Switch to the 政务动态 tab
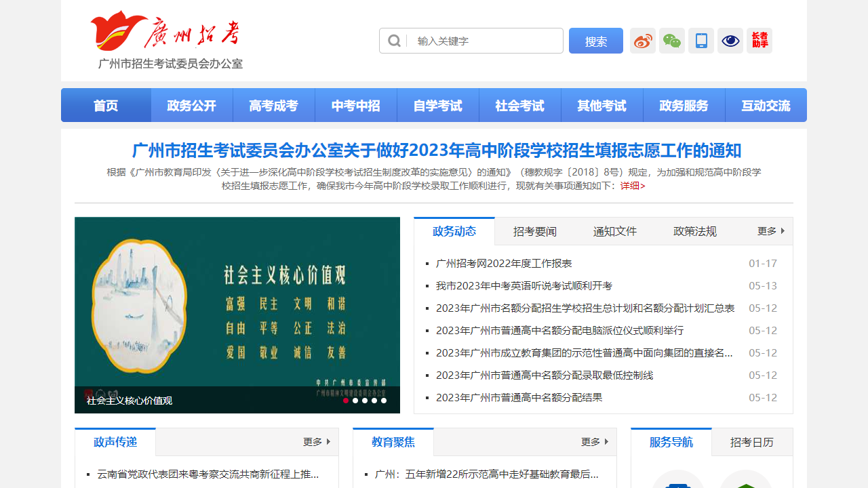This screenshot has height=488, width=868. pos(454,231)
